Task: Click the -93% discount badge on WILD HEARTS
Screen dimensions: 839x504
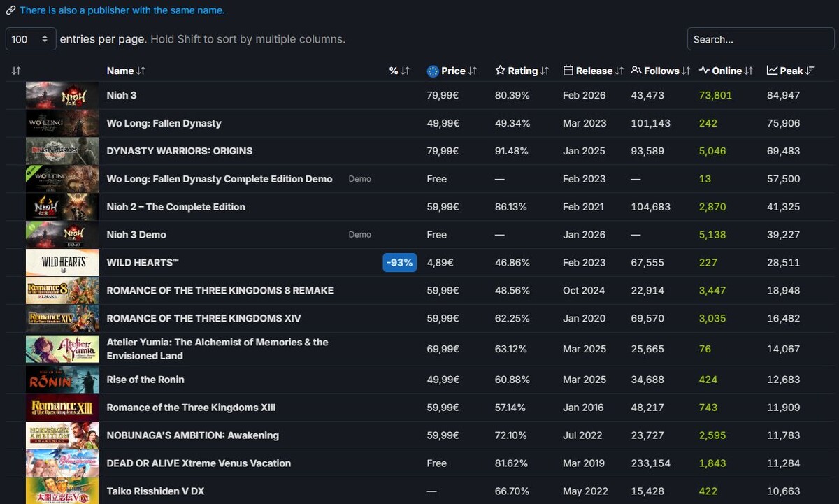Action: (399, 262)
